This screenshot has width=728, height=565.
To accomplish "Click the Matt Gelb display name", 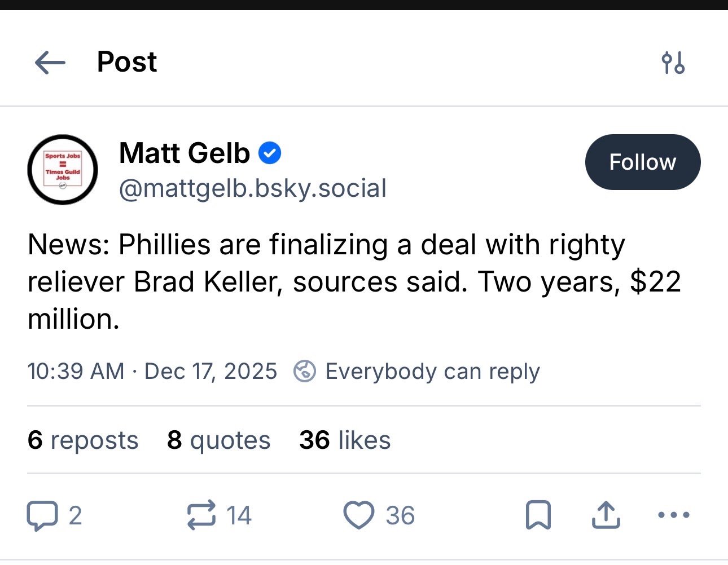I will click(x=185, y=153).
